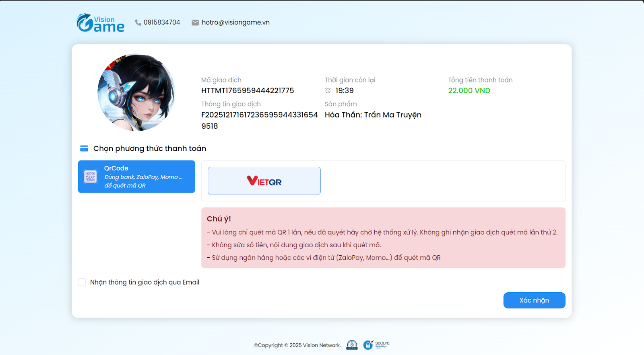This screenshot has width=644, height=355.
Task: Click support email hotro@visiongame.vn
Action: 235,23
